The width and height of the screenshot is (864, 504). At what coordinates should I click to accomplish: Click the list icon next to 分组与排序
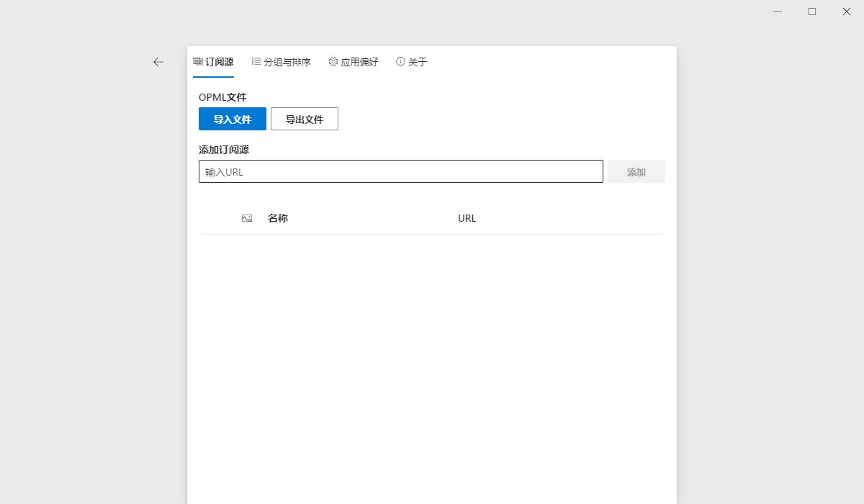(x=256, y=62)
